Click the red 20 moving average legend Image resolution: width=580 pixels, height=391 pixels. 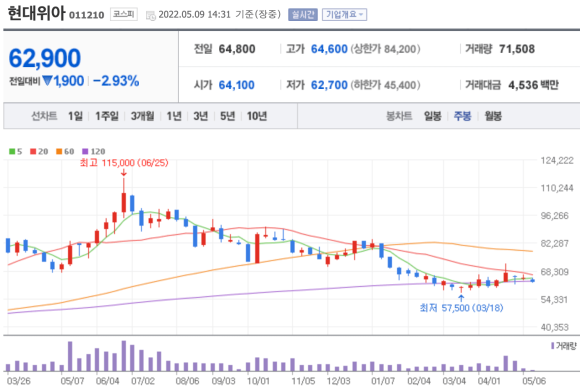[39, 151]
